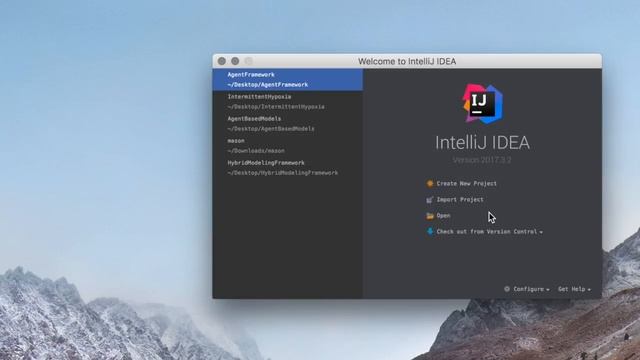
Task: Close the Welcome to IntelliJ IDEA window
Action: [222, 61]
